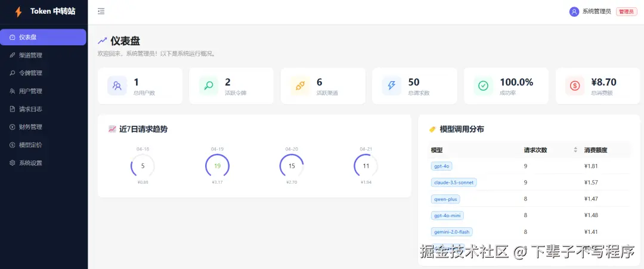
Task: Click the green key icon for 活跃令牌
Action: pyautogui.click(x=209, y=86)
